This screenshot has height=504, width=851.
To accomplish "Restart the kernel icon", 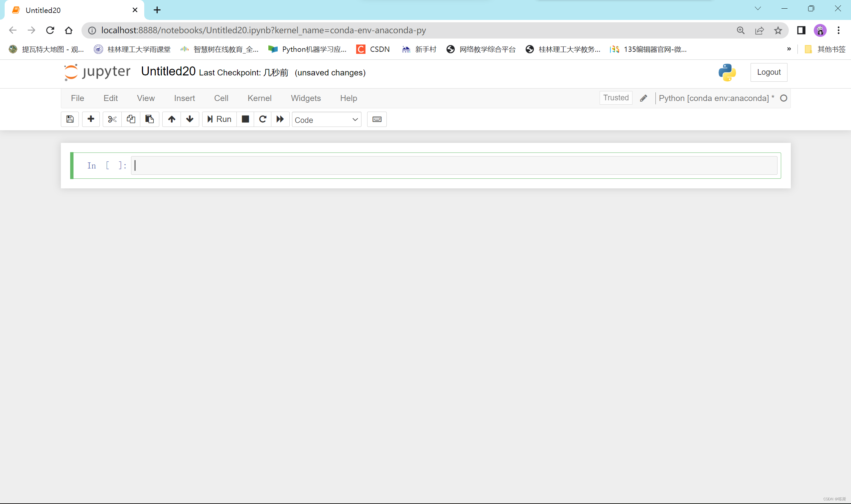I will pos(263,119).
